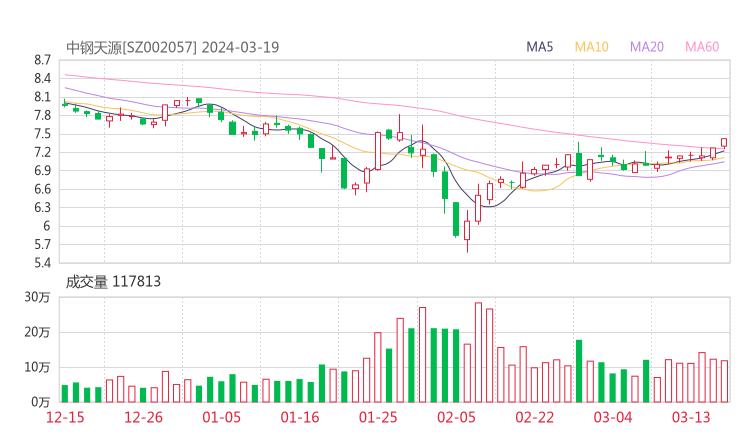This screenshot has width=740, height=440.
Task: Click the 7.5 price axis value
Action: tap(42, 134)
